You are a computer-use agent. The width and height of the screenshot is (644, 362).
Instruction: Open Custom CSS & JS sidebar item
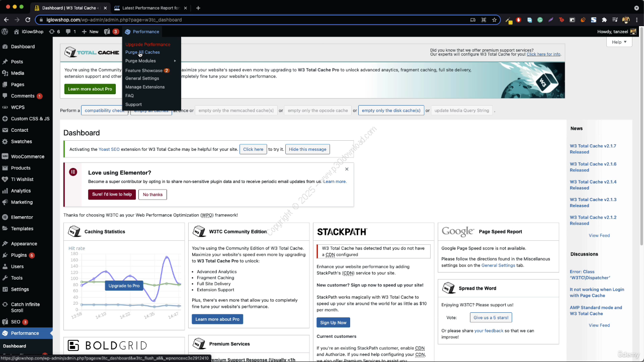tap(26, 119)
